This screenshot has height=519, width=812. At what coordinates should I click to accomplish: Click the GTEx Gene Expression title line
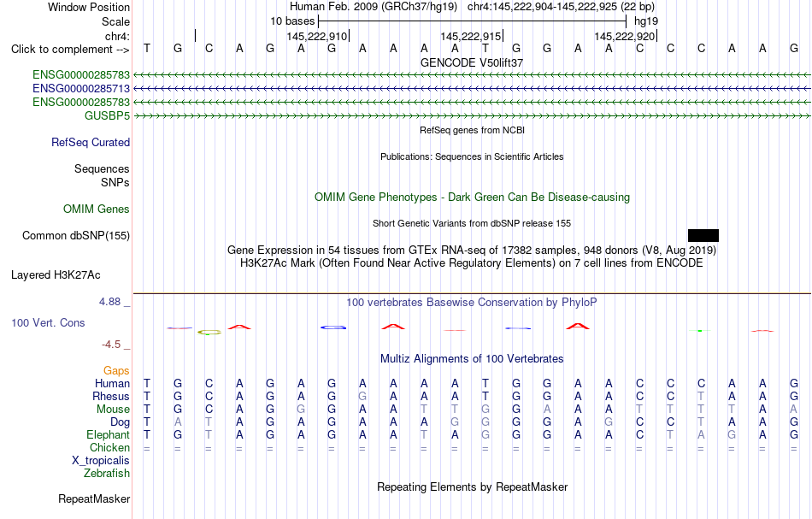472,251
